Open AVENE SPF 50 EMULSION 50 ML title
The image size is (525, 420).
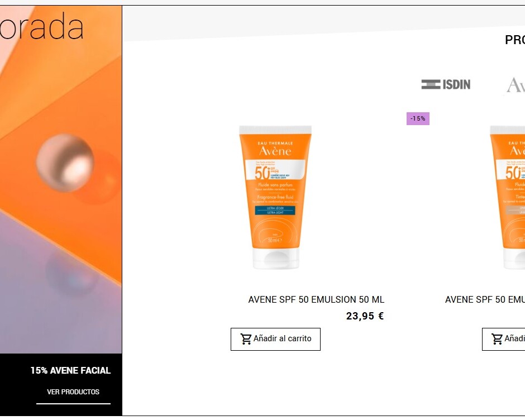click(x=316, y=299)
